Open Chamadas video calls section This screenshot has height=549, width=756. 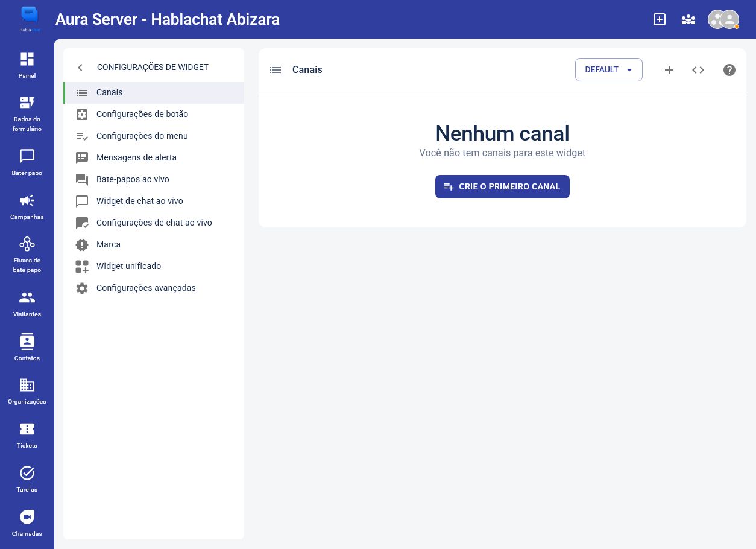[x=27, y=523]
